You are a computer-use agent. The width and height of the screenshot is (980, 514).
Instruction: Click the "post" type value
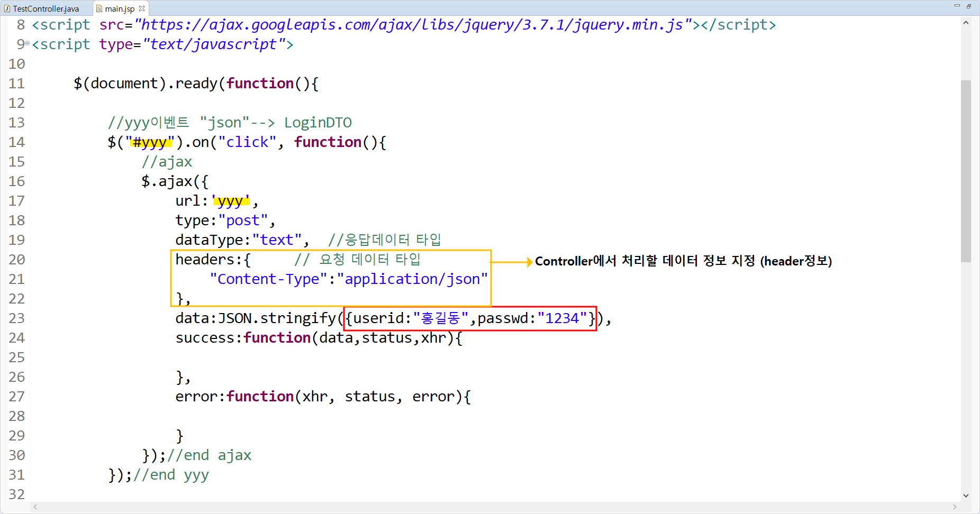pos(243,221)
